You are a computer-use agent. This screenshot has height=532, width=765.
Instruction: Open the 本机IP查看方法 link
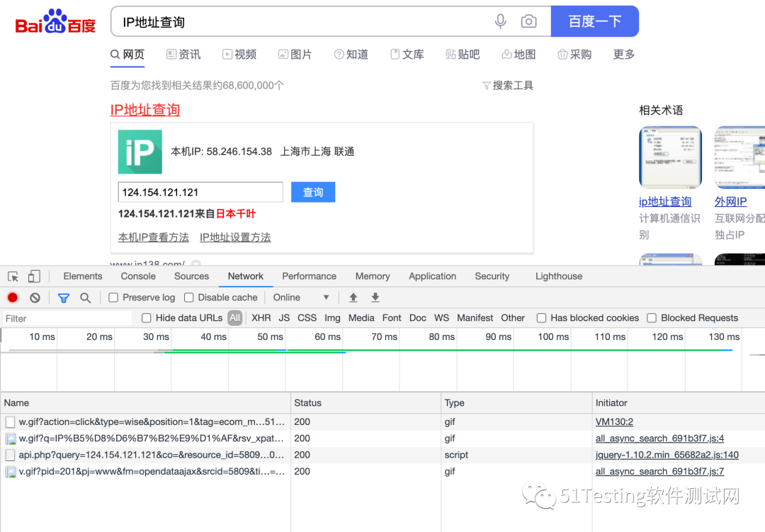point(153,237)
